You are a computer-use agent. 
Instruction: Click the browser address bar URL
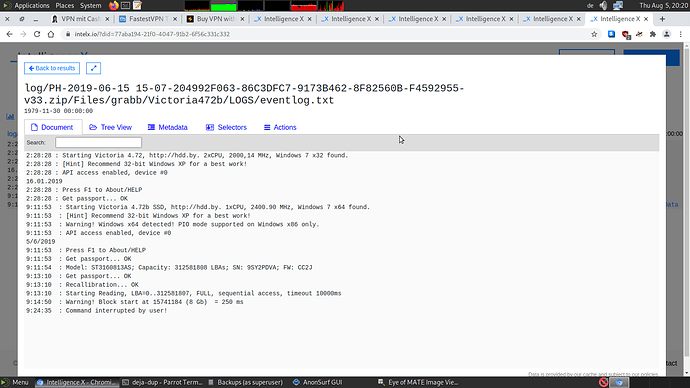[152, 34]
